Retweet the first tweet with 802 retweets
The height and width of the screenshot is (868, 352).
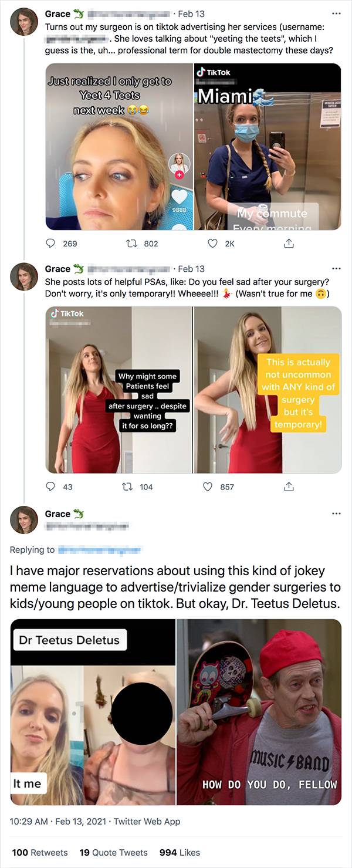tap(131, 244)
